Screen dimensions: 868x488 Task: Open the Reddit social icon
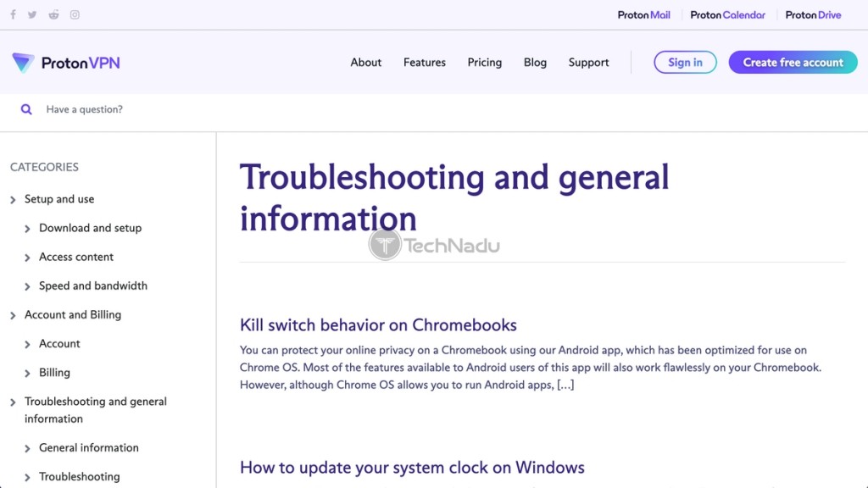point(53,15)
